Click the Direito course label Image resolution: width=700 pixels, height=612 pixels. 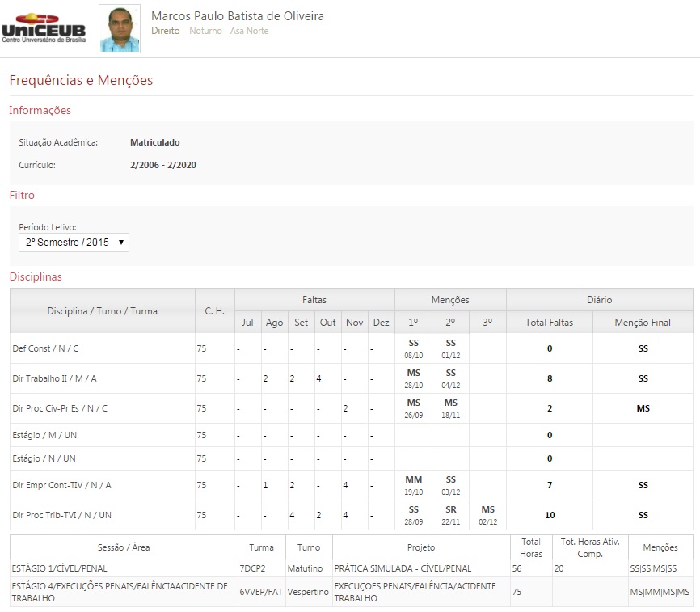[x=165, y=31]
